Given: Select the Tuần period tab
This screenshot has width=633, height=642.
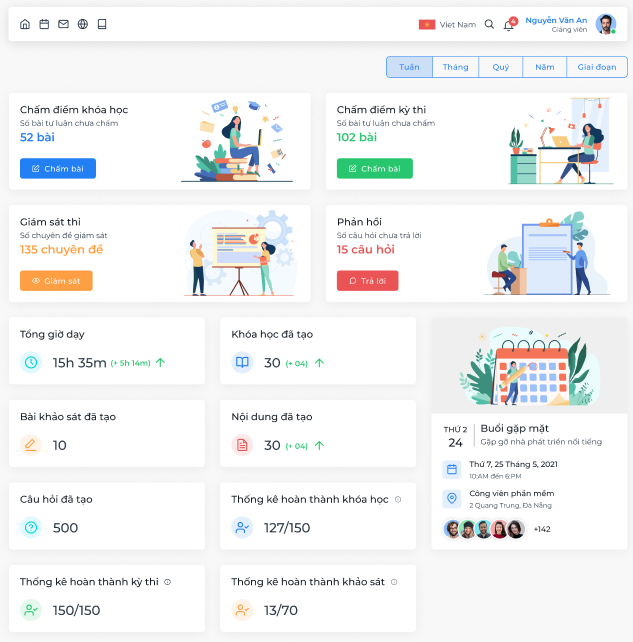Looking at the screenshot, I should coord(409,67).
